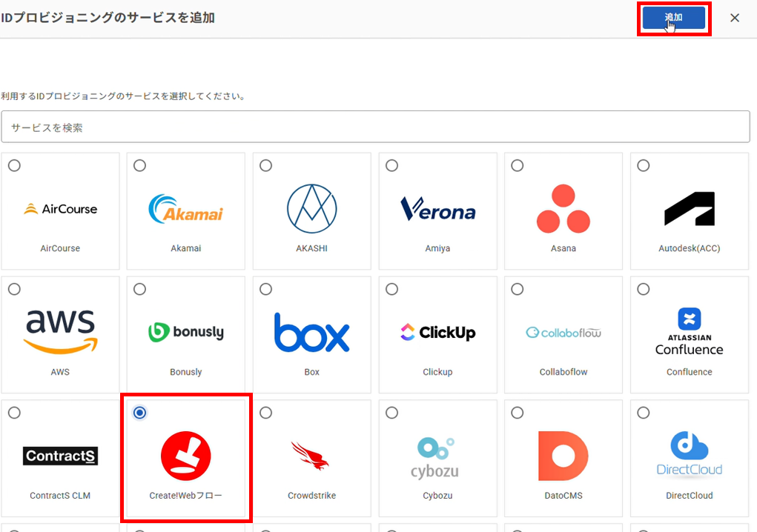Click the Amiya label text
Viewport: 757px width, 532px height.
click(438, 248)
